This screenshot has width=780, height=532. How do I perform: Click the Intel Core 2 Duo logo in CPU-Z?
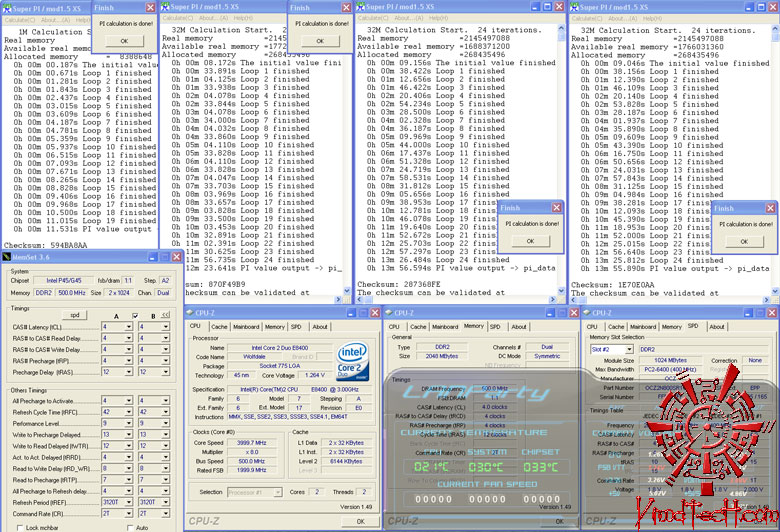click(x=352, y=362)
